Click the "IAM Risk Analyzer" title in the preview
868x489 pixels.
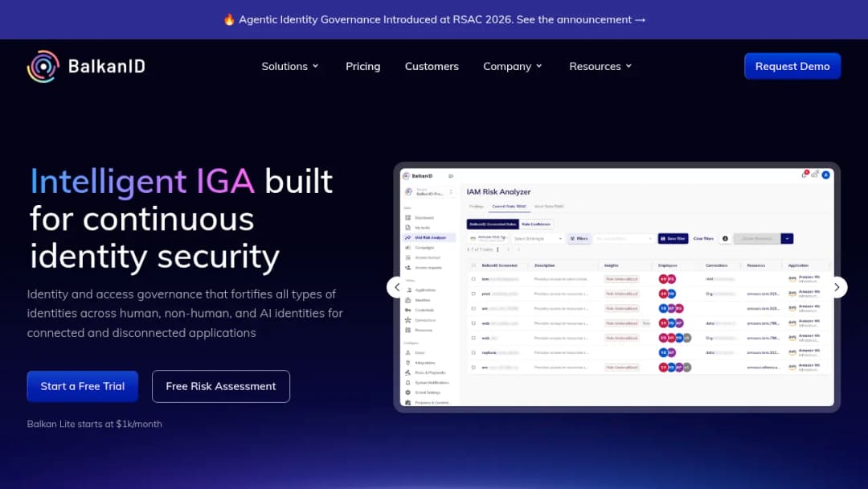coord(498,191)
